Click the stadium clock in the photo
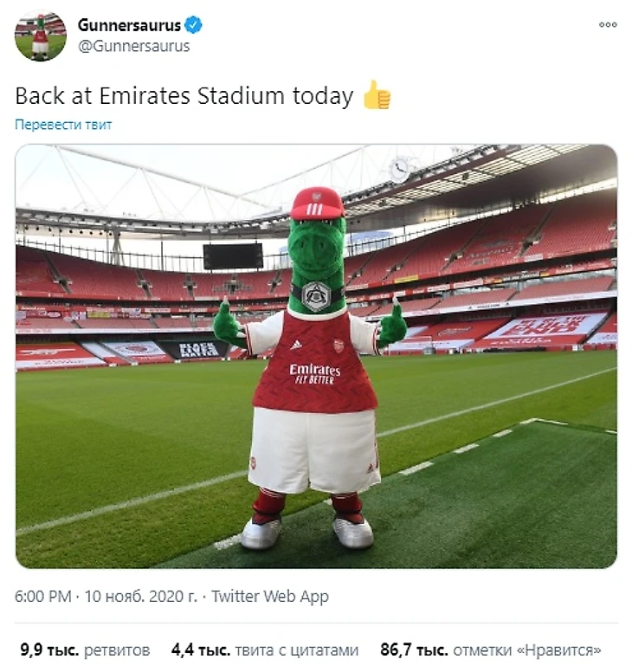The width and height of the screenshot is (632, 672). click(x=399, y=169)
